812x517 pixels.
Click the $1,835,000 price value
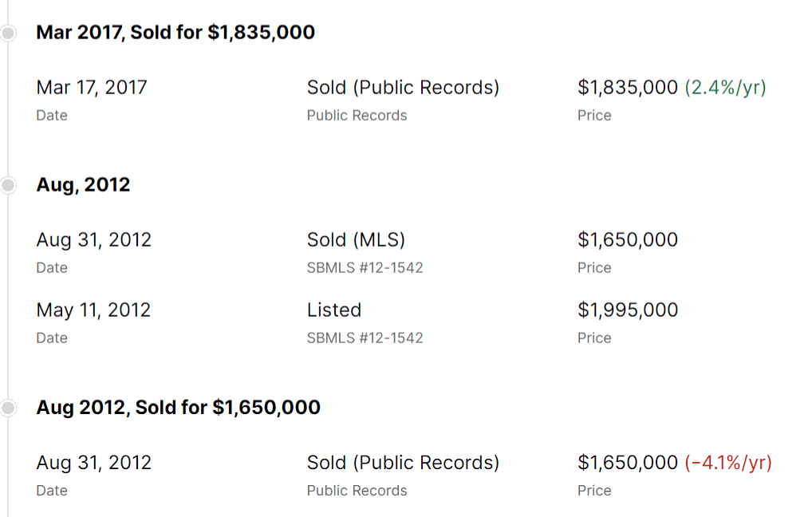pyautogui.click(x=628, y=88)
